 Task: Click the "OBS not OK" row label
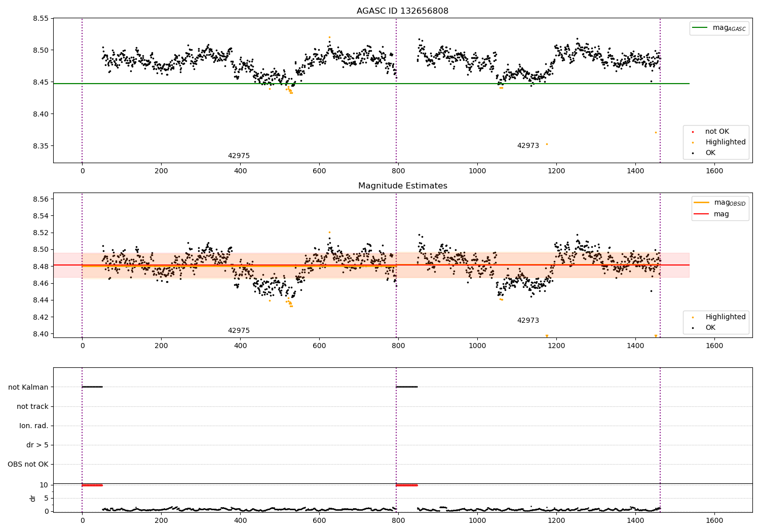click(28, 465)
